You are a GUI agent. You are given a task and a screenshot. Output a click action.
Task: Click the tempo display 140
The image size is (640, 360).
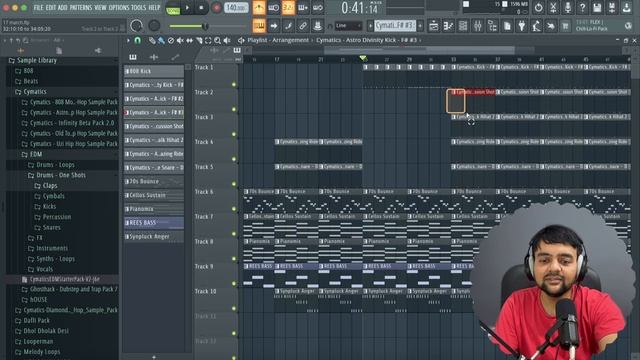pos(236,7)
